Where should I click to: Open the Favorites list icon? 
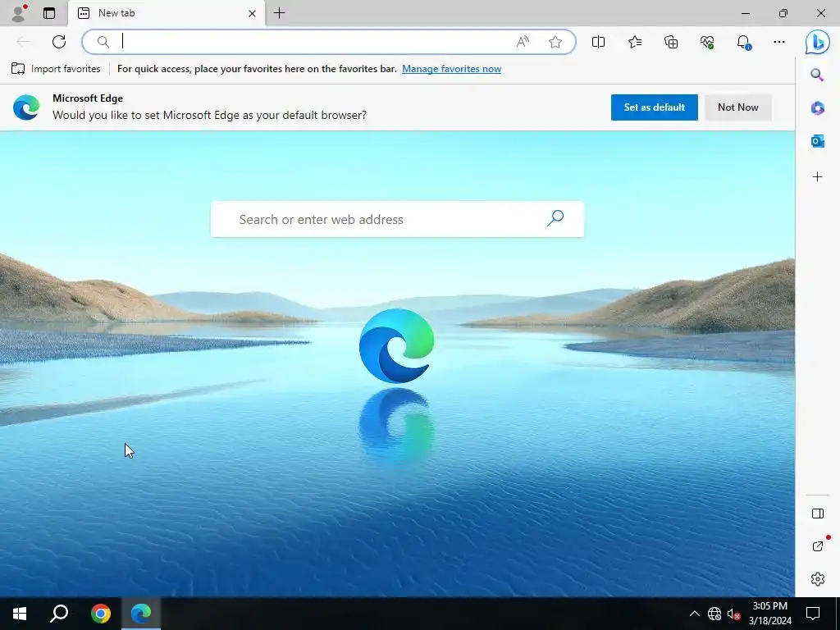(x=635, y=42)
